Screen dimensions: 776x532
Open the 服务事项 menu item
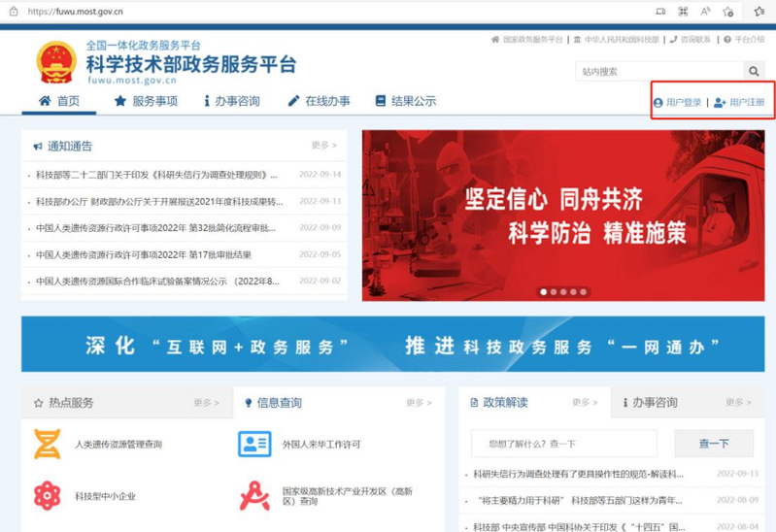(146, 101)
